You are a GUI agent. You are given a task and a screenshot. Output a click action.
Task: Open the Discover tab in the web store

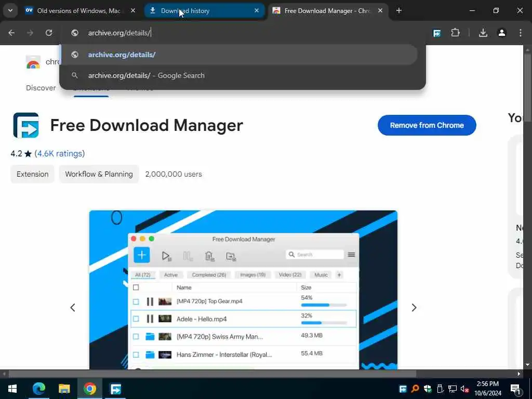41,88
